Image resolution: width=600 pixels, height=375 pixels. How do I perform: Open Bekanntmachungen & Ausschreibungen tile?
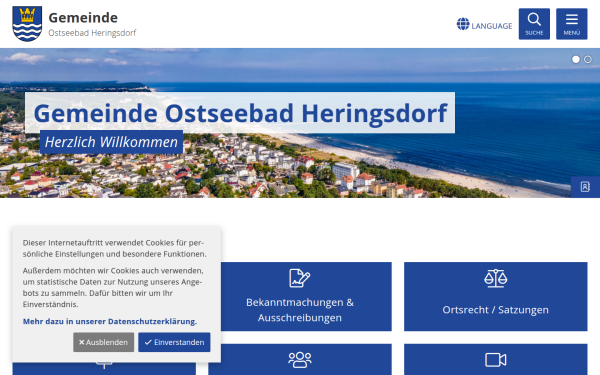pyautogui.click(x=300, y=297)
